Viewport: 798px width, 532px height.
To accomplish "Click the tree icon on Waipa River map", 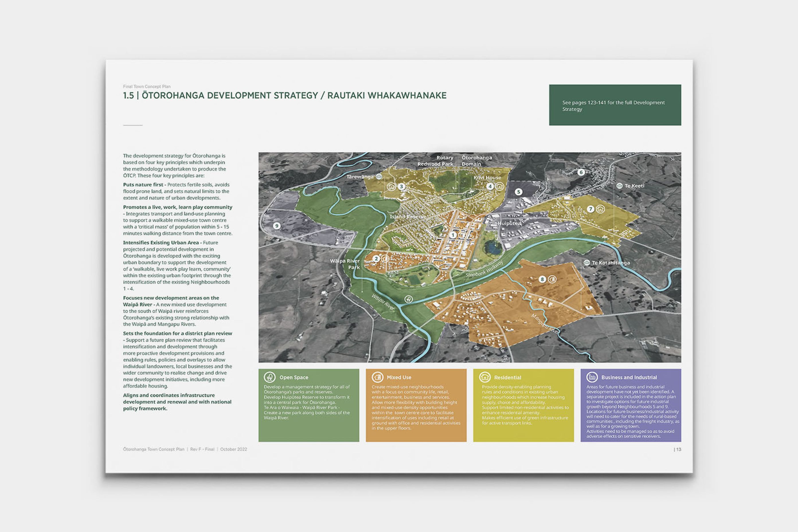I will (x=408, y=299).
